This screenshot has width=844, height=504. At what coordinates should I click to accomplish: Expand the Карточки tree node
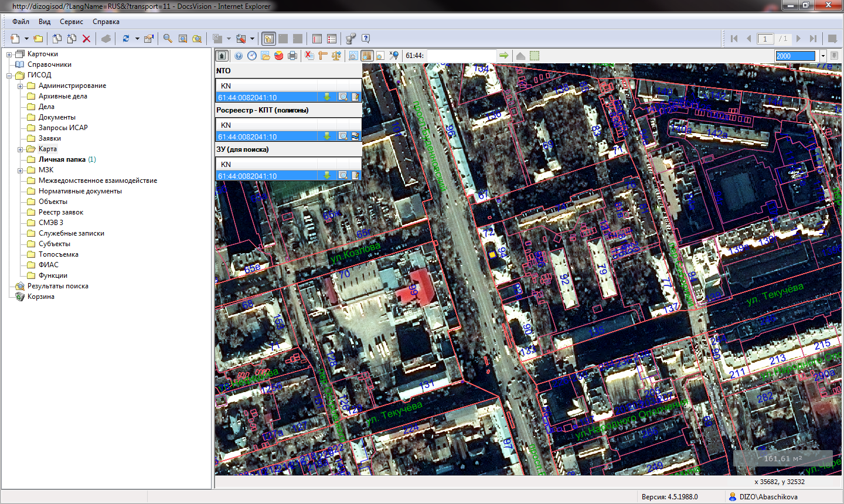point(9,55)
